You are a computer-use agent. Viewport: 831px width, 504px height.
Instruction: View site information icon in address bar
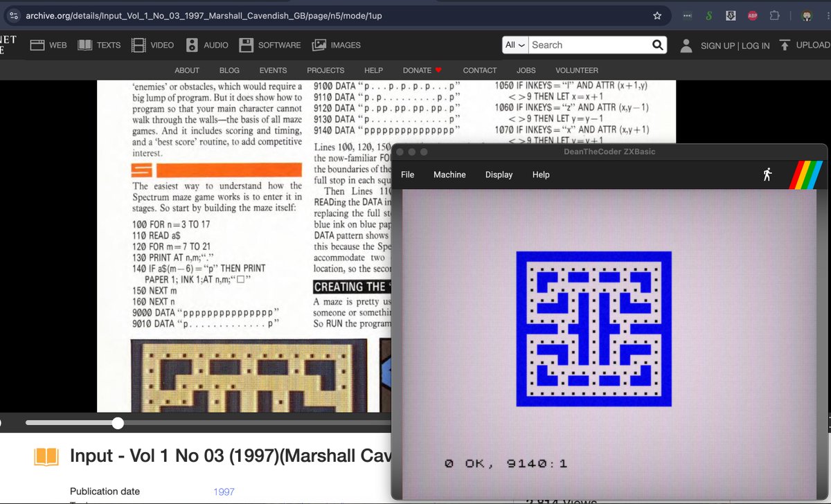pos(13,15)
